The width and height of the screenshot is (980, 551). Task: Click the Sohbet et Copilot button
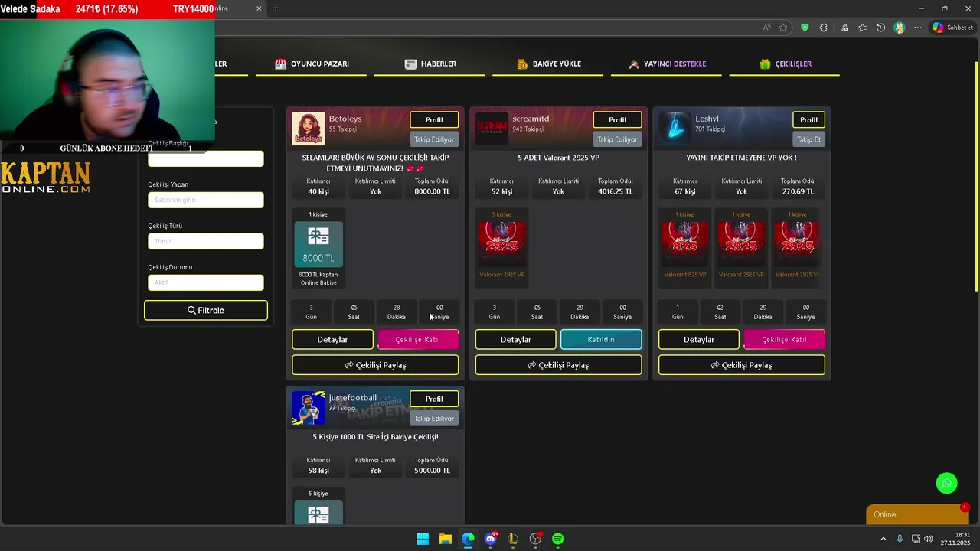click(952, 28)
